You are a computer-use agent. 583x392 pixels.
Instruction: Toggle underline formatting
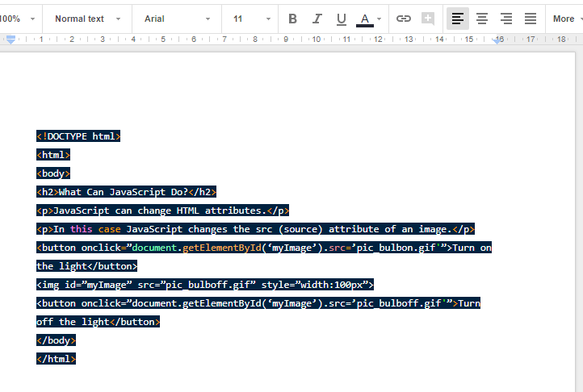[x=341, y=19]
